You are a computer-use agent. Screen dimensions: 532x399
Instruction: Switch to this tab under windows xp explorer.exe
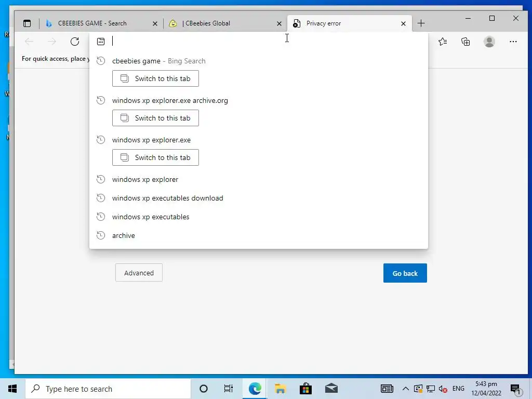pyautogui.click(x=155, y=157)
